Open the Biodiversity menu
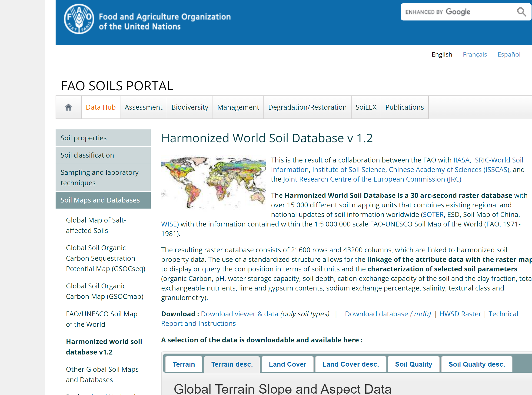 (x=190, y=107)
